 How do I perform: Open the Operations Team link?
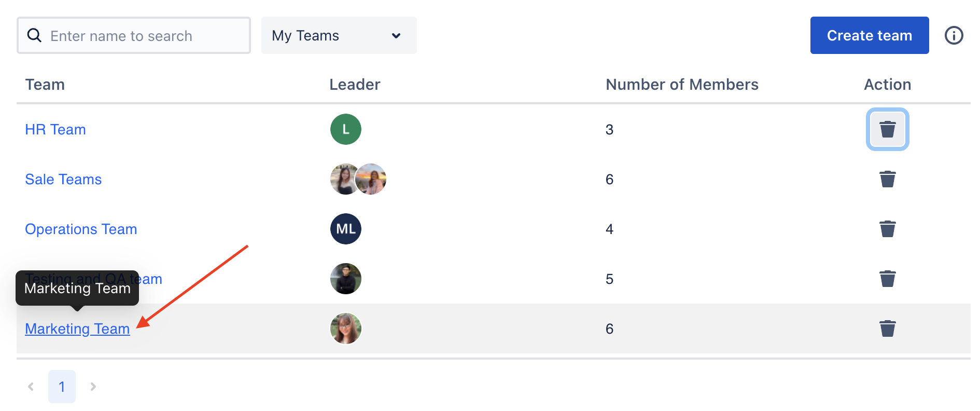click(81, 229)
